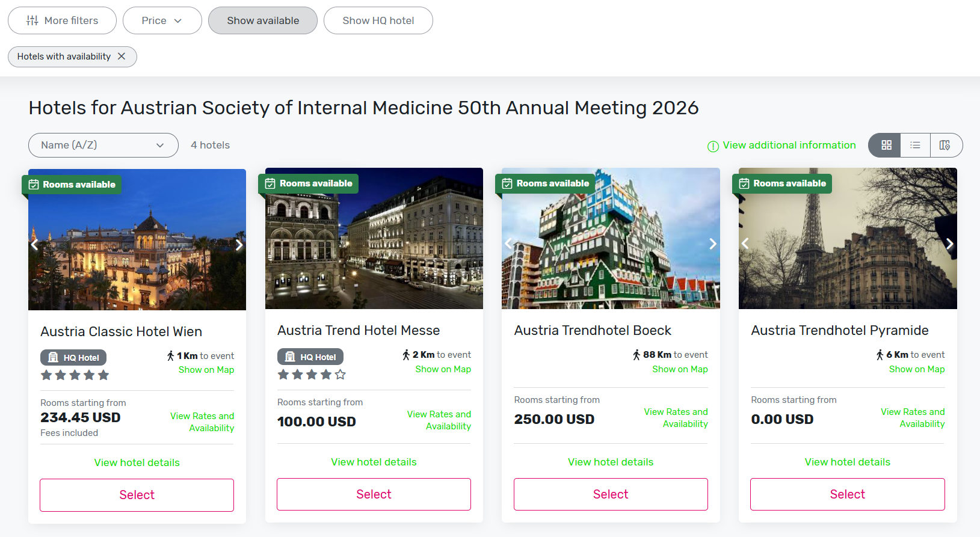980x537 pixels.
Task: Remove Hotels with availability filter chip
Action: [122, 56]
